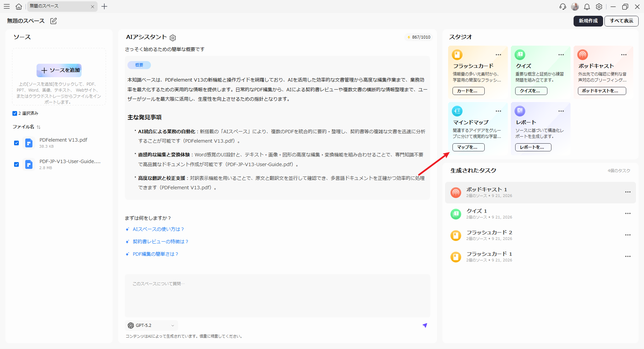Generate a report with レポートを... button
This screenshot has width=644, height=349.
pos(533,147)
